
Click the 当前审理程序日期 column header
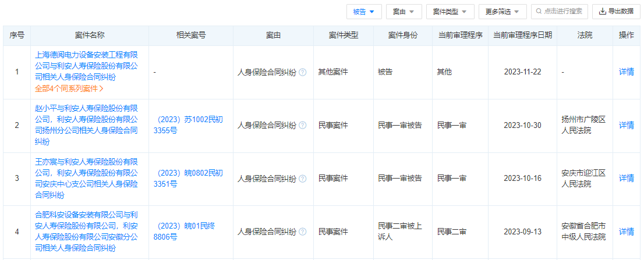pyautogui.click(x=523, y=35)
